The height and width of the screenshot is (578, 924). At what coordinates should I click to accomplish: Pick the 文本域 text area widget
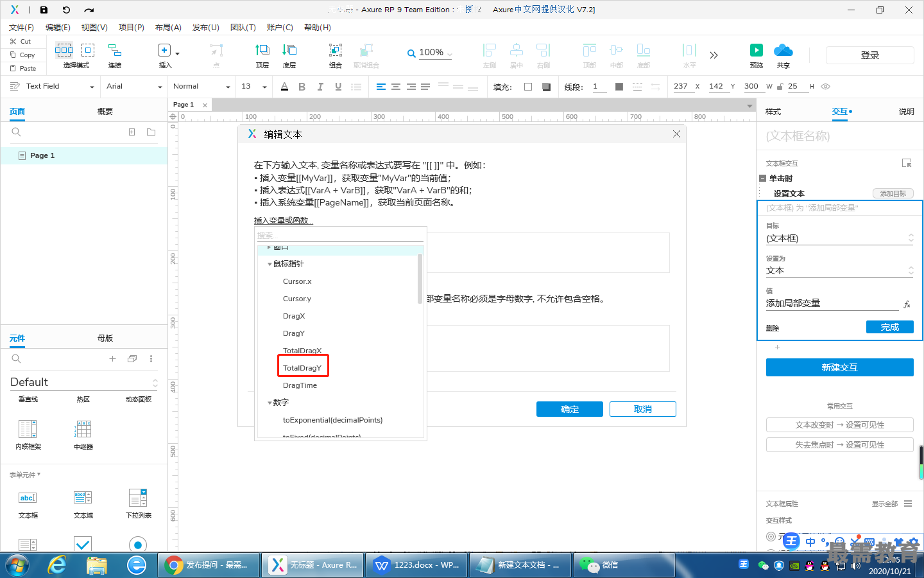tap(83, 505)
